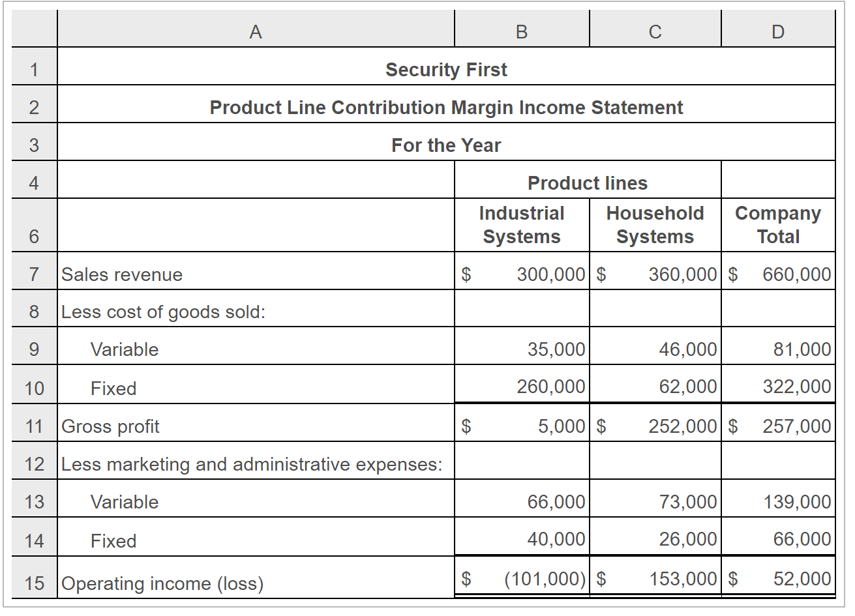Select column header B
Screen dimensions: 855x616
point(522,29)
